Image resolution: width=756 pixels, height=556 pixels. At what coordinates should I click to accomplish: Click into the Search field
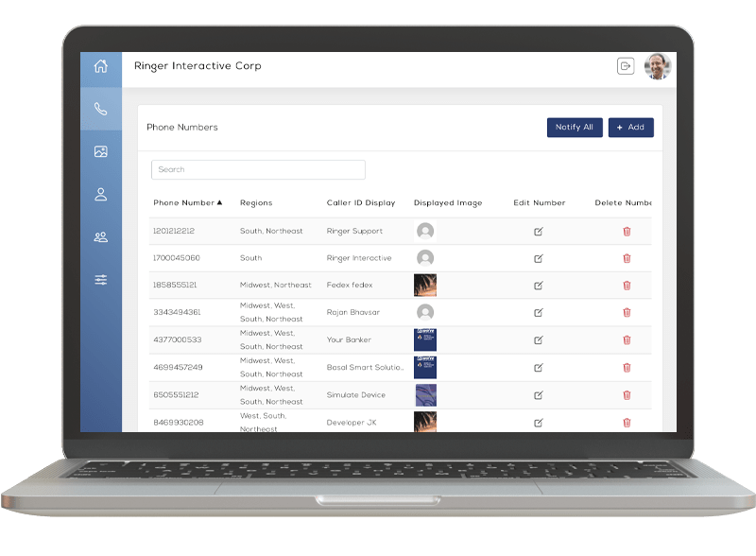(x=258, y=170)
